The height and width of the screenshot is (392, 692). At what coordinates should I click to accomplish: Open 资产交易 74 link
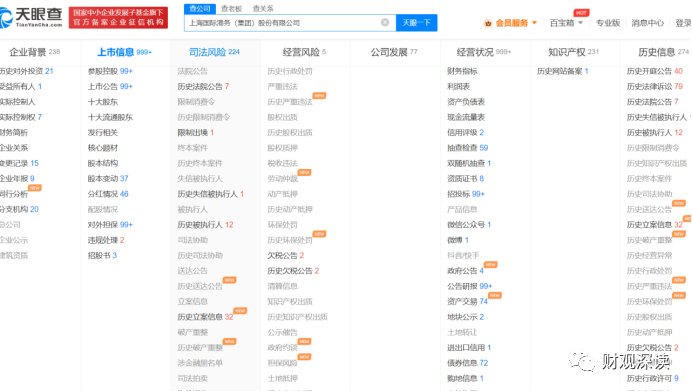point(467,302)
